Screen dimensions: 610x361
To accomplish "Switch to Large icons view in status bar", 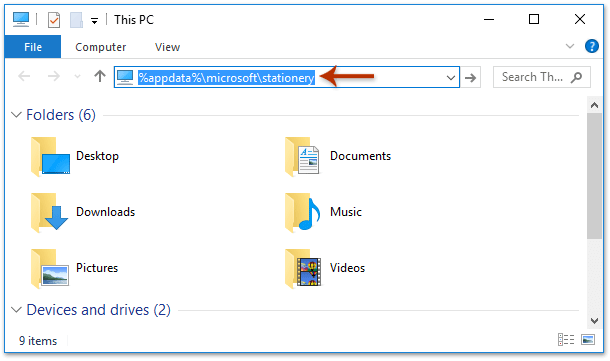I will 588,340.
